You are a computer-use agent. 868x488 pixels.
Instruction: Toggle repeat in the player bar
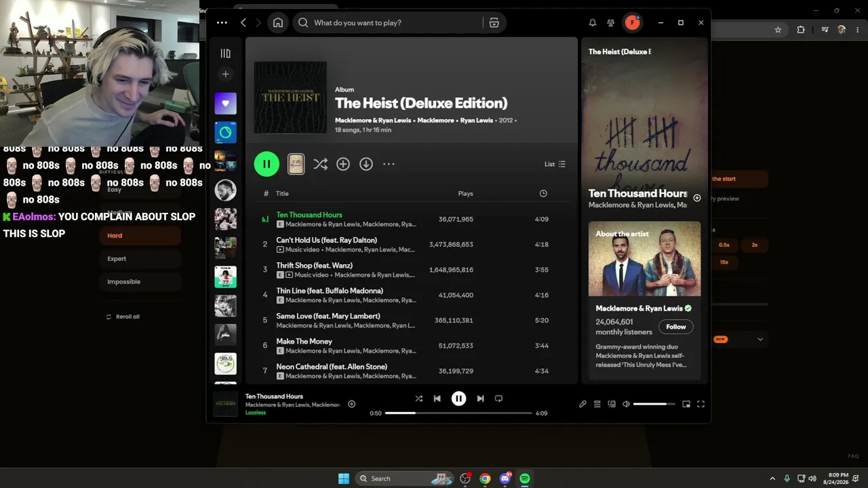tap(499, 399)
